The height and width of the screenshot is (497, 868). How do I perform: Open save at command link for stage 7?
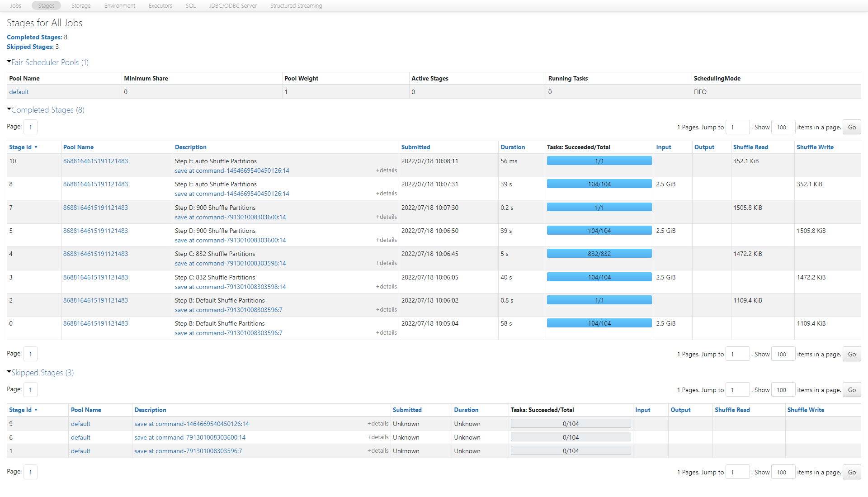[230, 217]
